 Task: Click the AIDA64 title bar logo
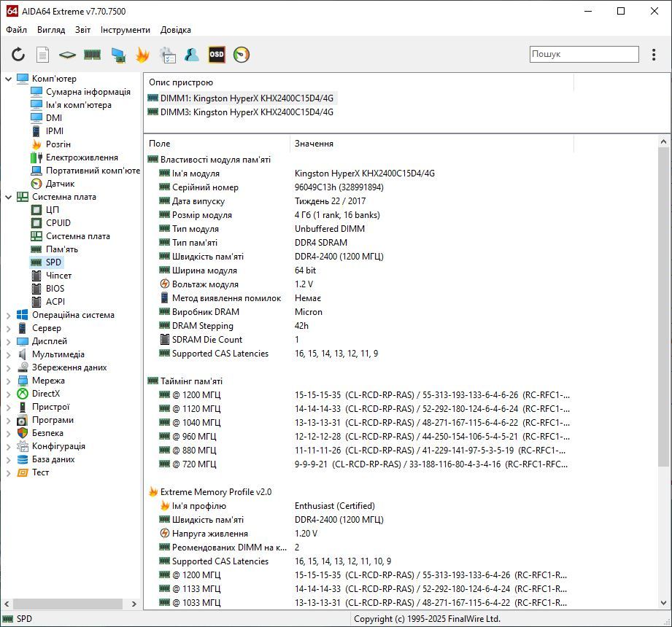click(x=12, y=11)
